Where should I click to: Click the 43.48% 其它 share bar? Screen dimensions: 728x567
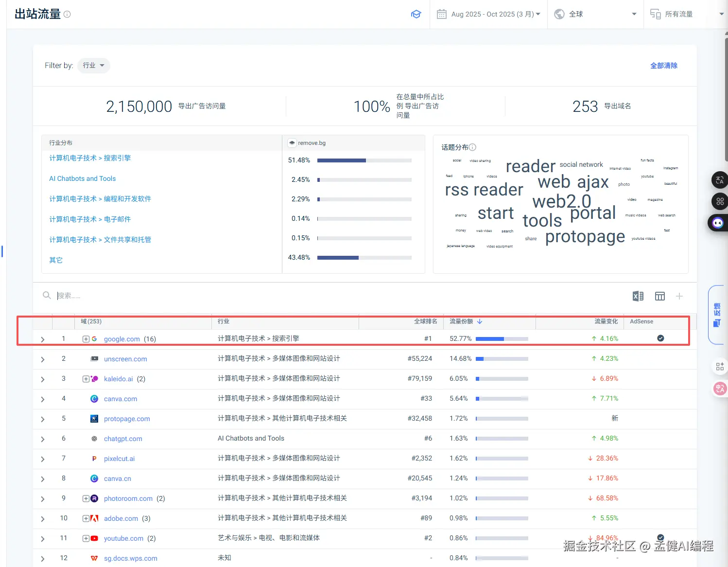(364, 257)
